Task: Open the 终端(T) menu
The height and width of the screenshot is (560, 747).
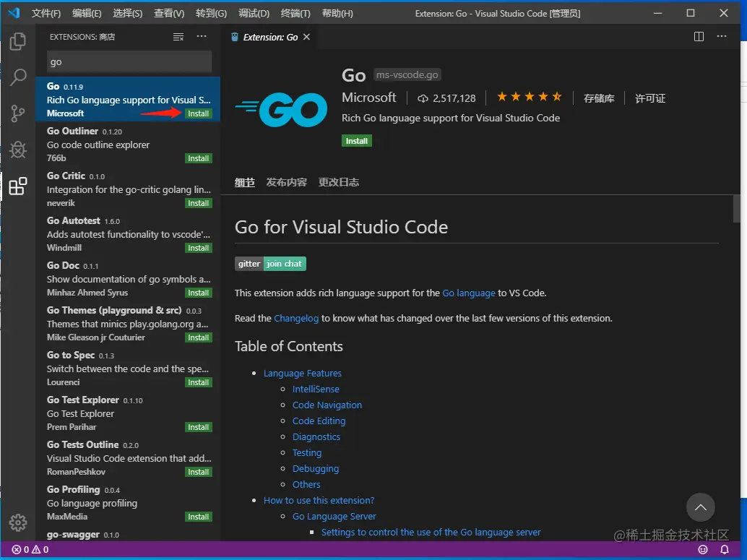Action: tap(295, 13)
